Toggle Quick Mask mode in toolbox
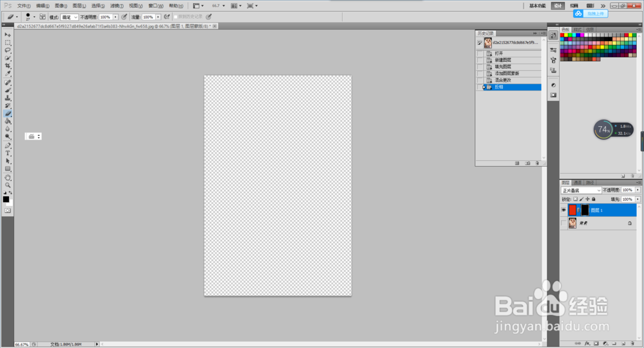 pos(7,210)
